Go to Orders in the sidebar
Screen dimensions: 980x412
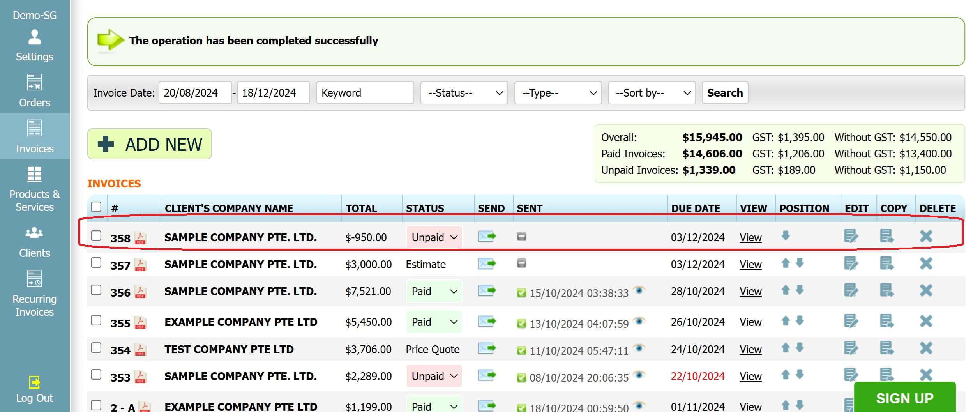[x=35, y=91]
